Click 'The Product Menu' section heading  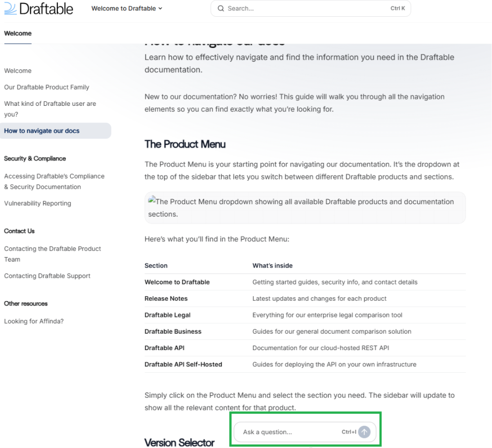[x=185, y=144]
